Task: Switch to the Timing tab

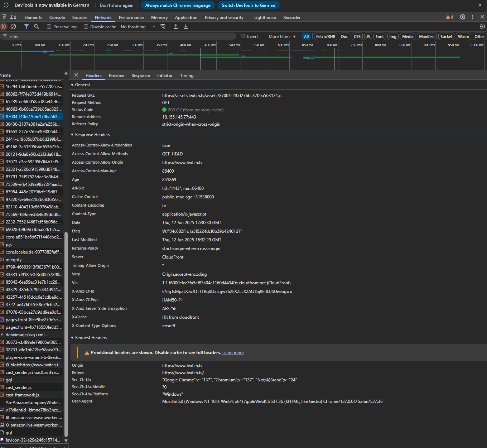Action: 187,76
